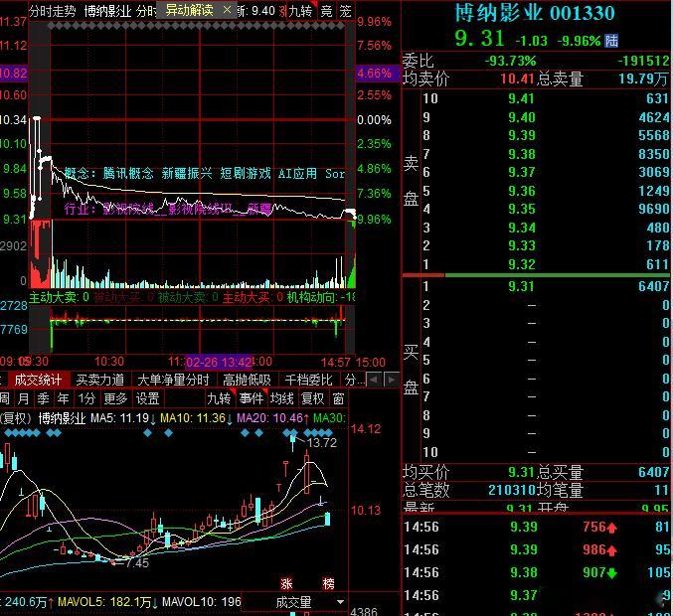Toggle 均线 moving average lines
Screen dimensions: 673x616
pyautogui.click(x=282, y=398)
